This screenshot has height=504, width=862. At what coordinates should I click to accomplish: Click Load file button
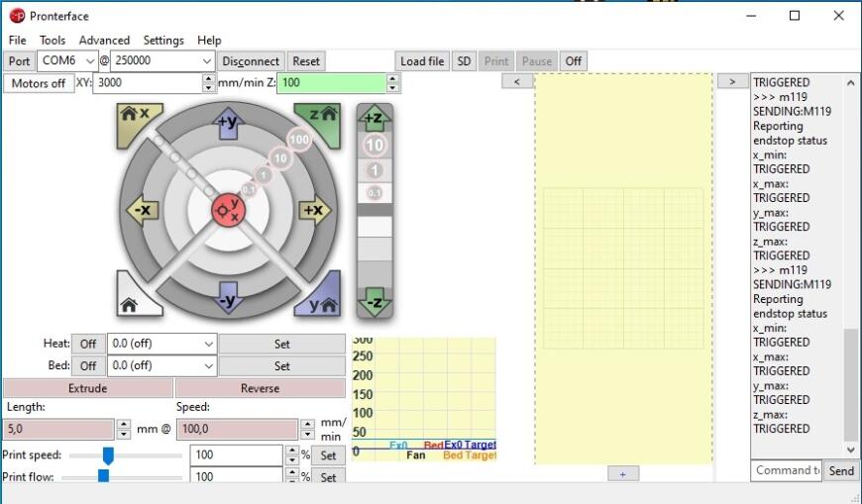(x=422, y=61)
